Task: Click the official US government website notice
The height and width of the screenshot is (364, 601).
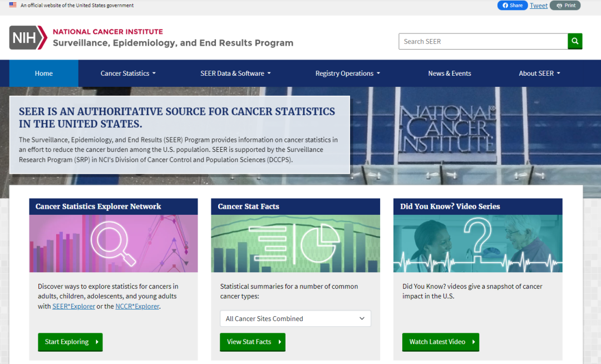Action: tap(77, 6)
